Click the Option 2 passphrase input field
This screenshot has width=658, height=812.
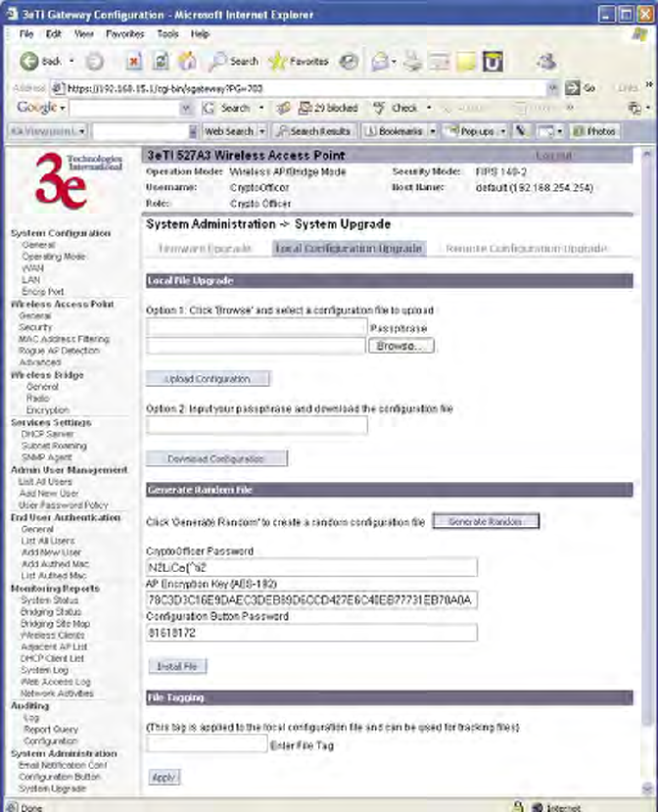(x=257, y=425)
